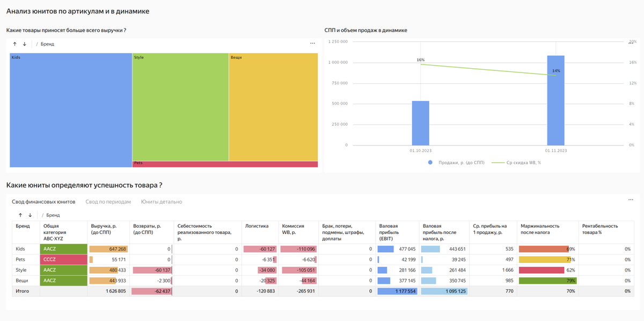This screenshot has width=644, height=321.
Task: Click the red Pets strip in the treemap
Action: [x=225, y=164]
